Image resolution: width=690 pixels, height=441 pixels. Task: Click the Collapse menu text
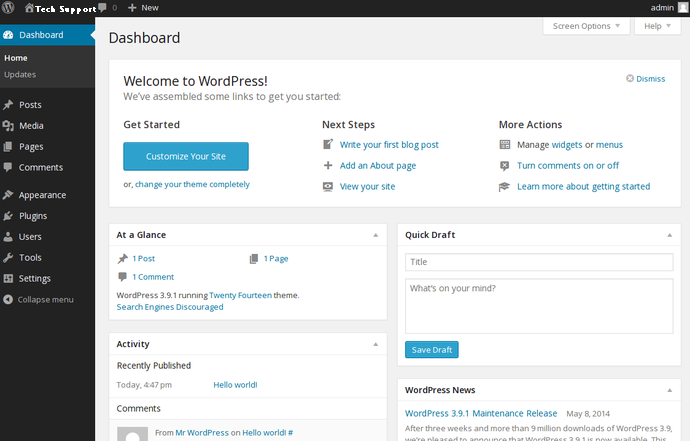pos(45,299)
